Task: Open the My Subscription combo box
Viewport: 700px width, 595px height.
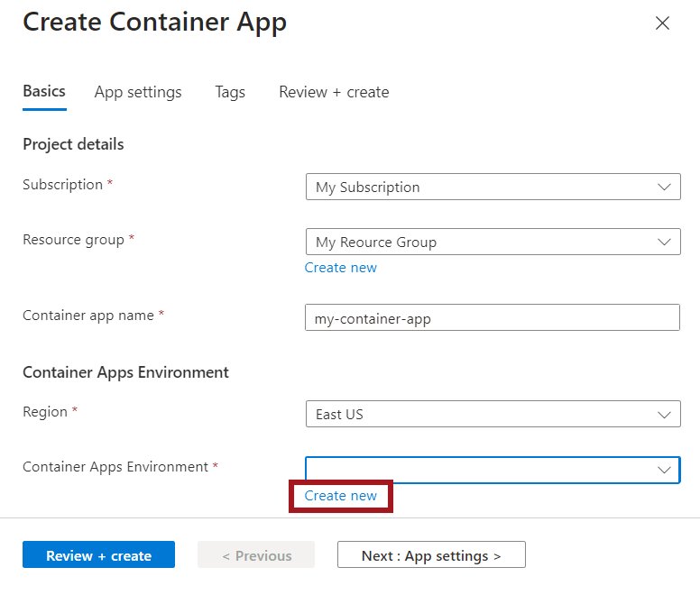Action: pos(478,188)
